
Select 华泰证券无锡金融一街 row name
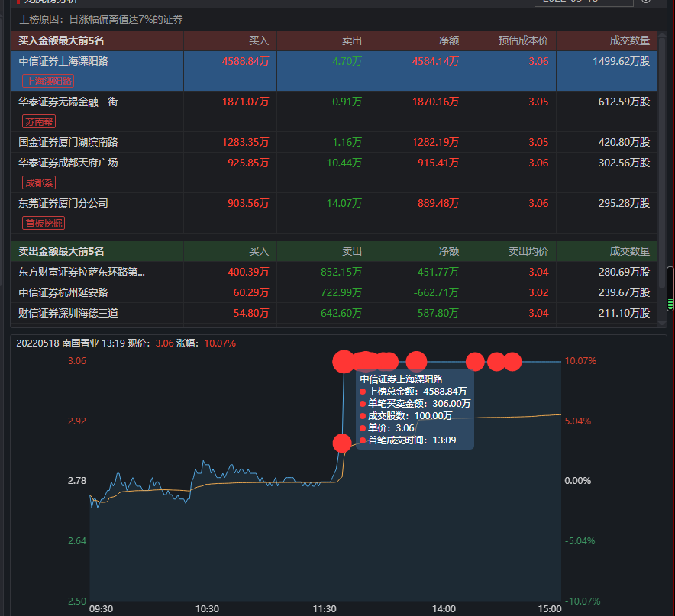click(68, 102)
